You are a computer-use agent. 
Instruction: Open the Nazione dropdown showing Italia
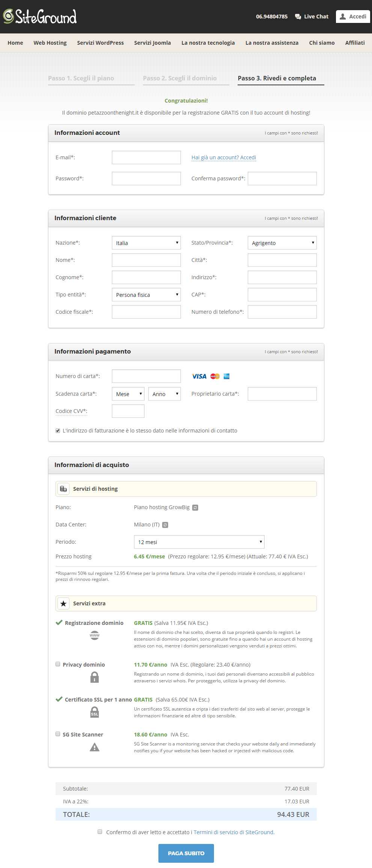coord(146,243)
